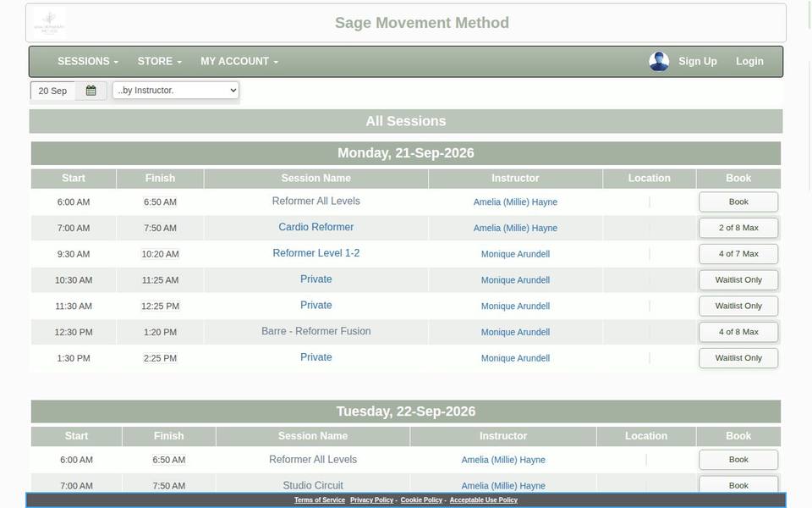The width and height of the screenshot is (812, 508).
Task: Click the Tuesday, 22-Sep-2026 header
Action: (405, 411)
